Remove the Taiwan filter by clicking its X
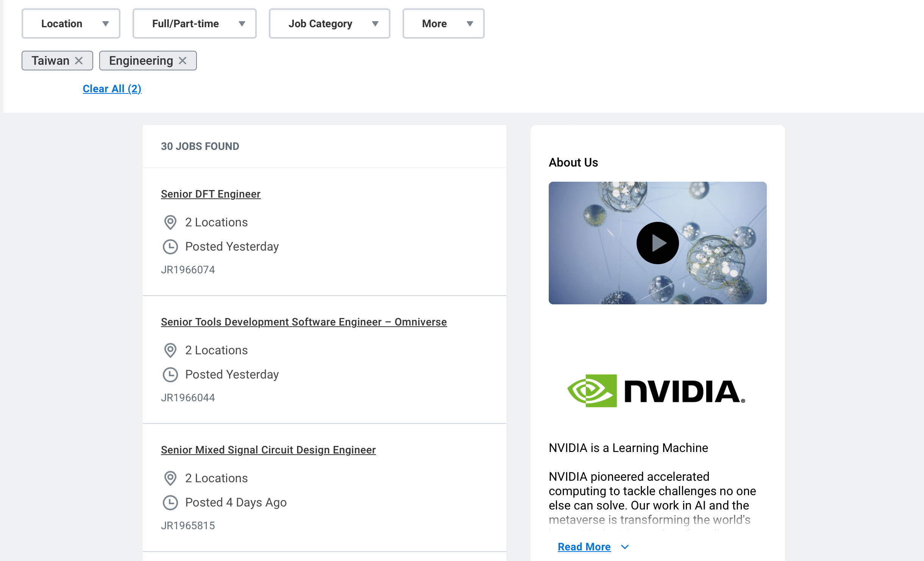This screenshot has width=924, height=561. 79,60
